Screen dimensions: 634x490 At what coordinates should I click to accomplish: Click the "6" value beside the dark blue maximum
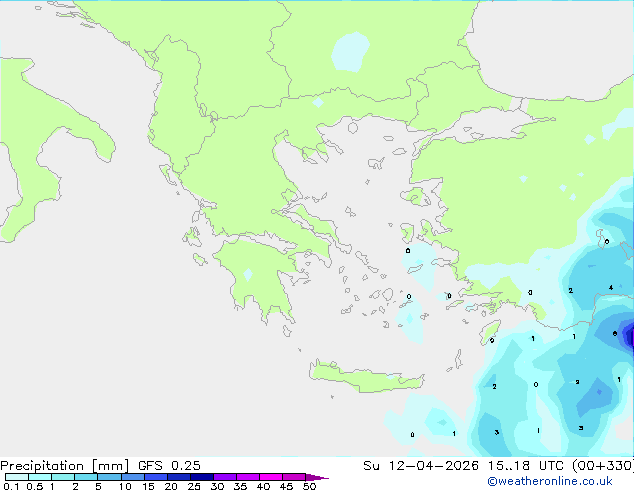[x=615, y=334]
